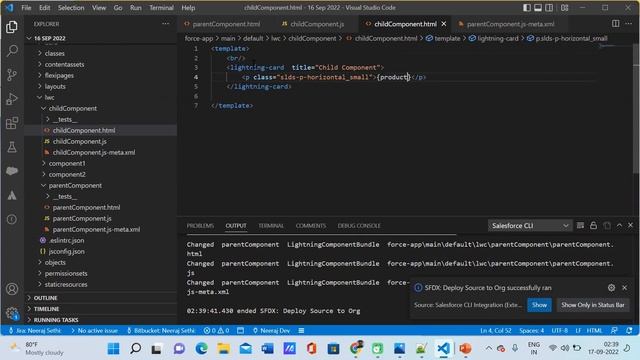This screenshot has height=360, width=640.
Task: Open the Search view in activity bar
Action: click(12, 51)
